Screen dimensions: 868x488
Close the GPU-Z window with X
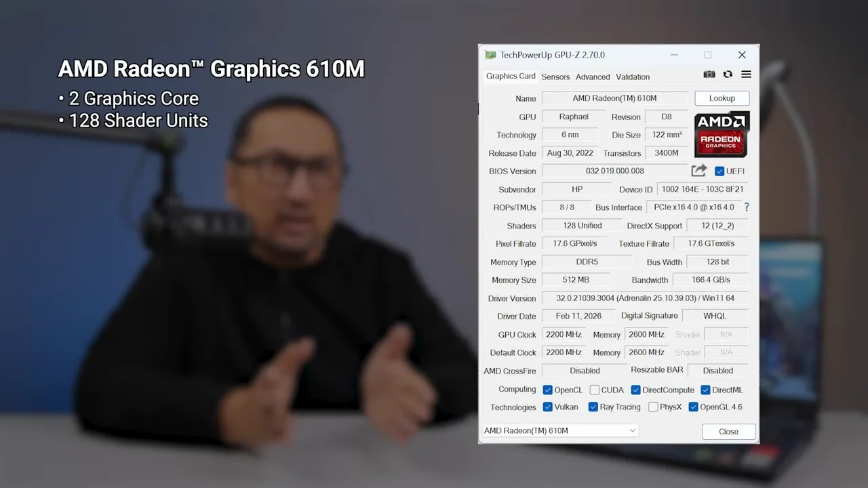742,55
